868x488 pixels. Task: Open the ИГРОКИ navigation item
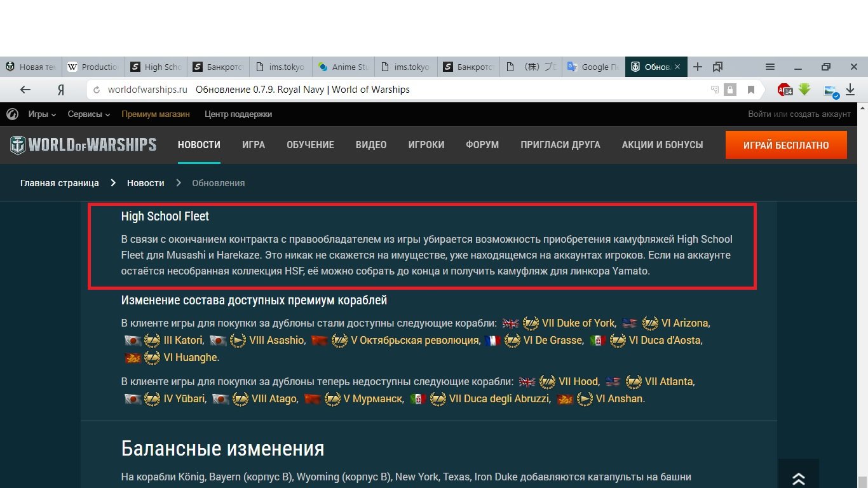[426, 145]
